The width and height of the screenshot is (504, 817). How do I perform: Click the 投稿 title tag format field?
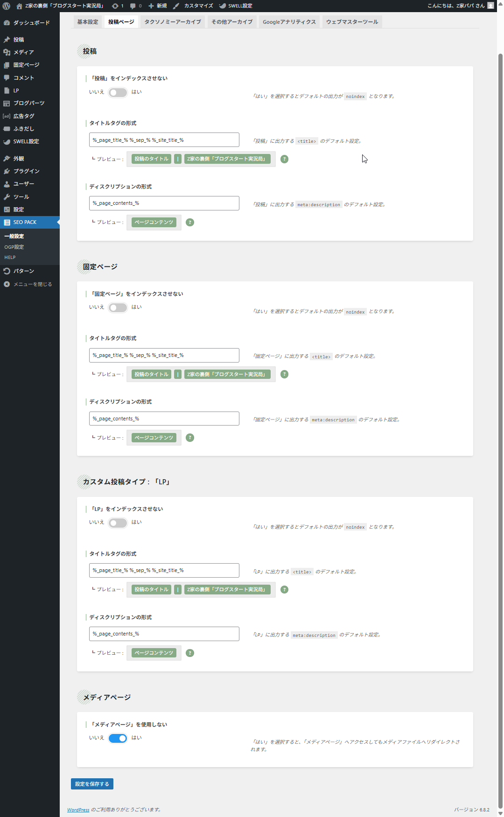tap(164, 140)
